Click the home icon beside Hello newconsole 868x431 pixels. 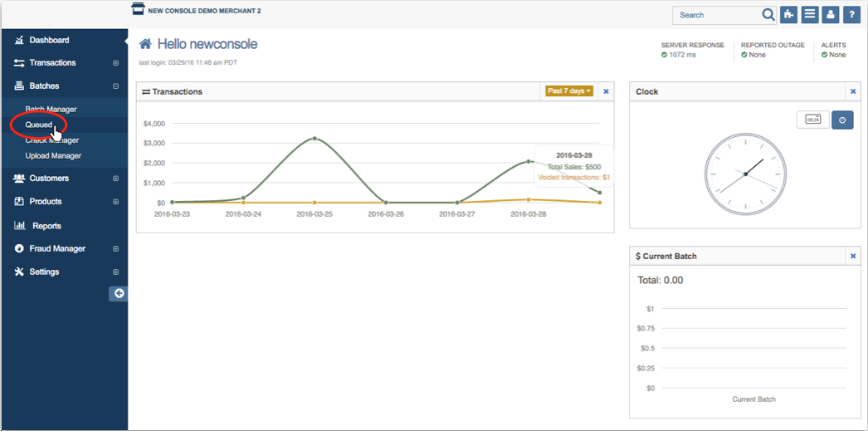[146, 44]
